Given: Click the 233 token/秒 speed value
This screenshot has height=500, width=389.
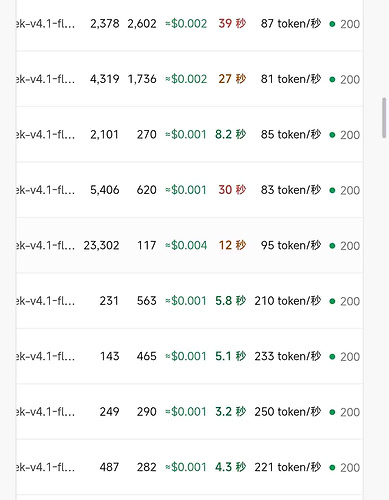Looking at the screenshot, I should 288,356.
